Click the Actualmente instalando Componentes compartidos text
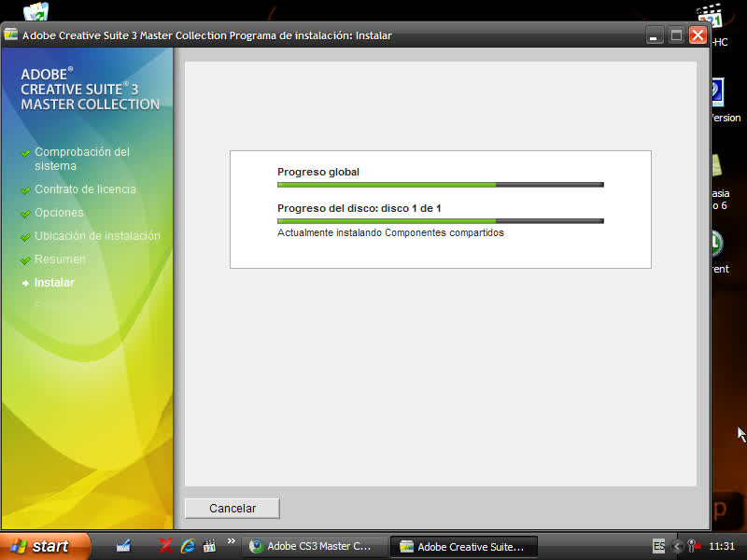This screenshot has height=560, width=747. 390,232
